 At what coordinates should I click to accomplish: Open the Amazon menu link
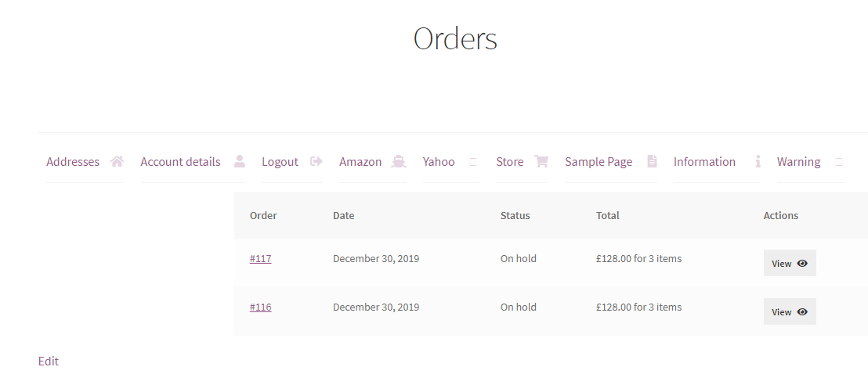coord(360,162)
